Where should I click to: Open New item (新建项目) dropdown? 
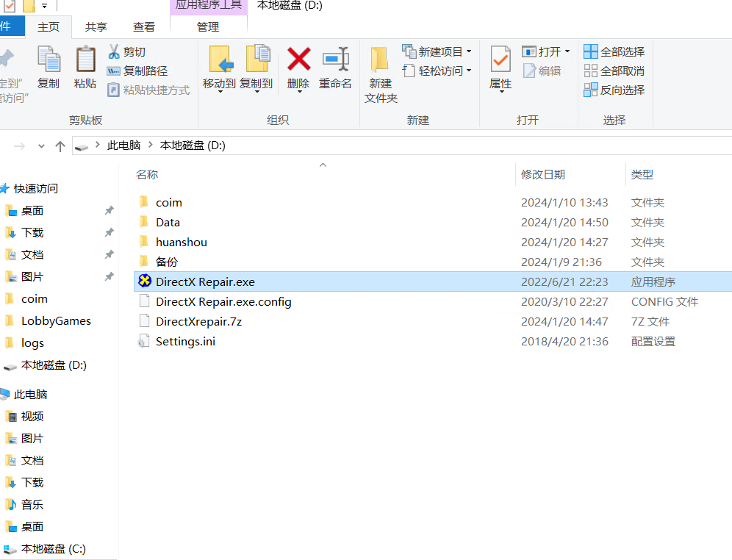[x=437, y=51]
